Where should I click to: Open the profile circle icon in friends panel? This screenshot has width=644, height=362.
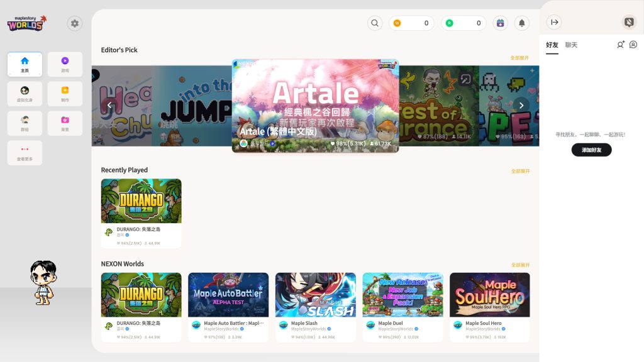click(x=633, y=45)
